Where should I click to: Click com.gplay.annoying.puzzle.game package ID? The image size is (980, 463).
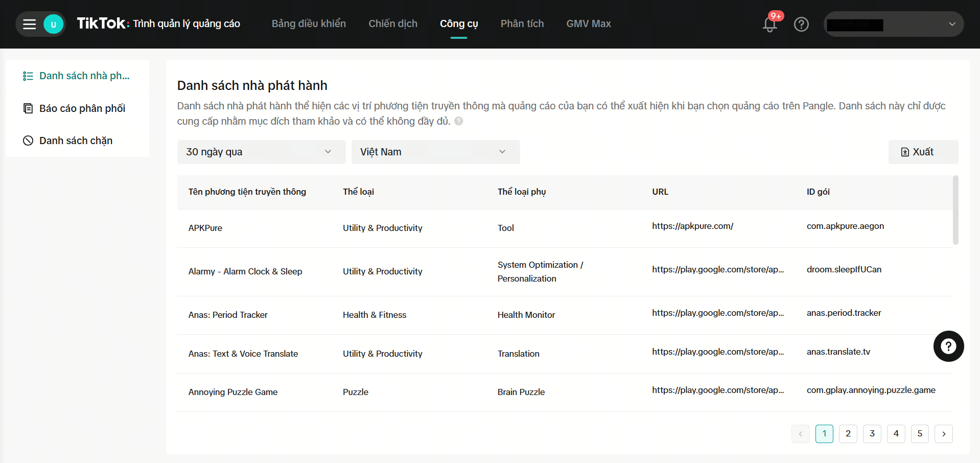[871, 390]
